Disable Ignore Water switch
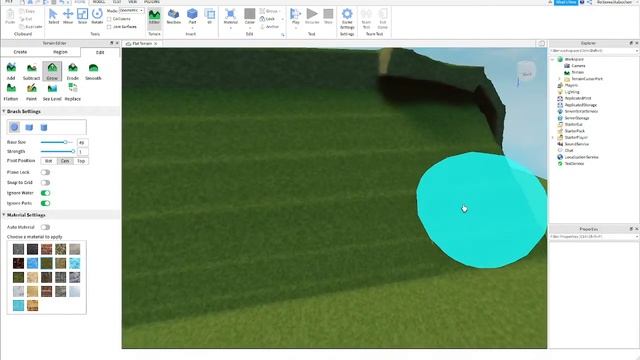This screenshot has width=640, height=360. click(45, 193)
